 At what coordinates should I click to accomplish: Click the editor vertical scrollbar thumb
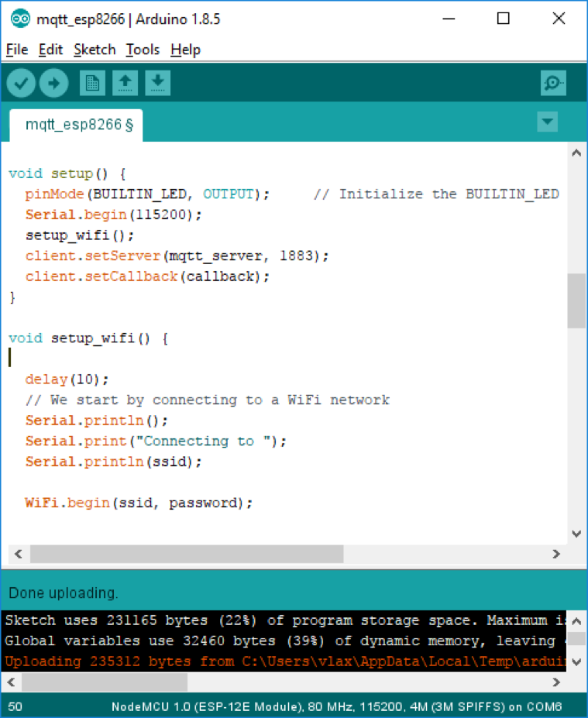coord(576,301)
